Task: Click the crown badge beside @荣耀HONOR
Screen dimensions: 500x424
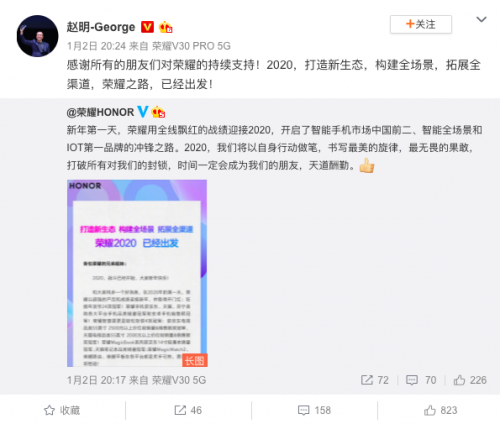Action: [x=158, y=112]
